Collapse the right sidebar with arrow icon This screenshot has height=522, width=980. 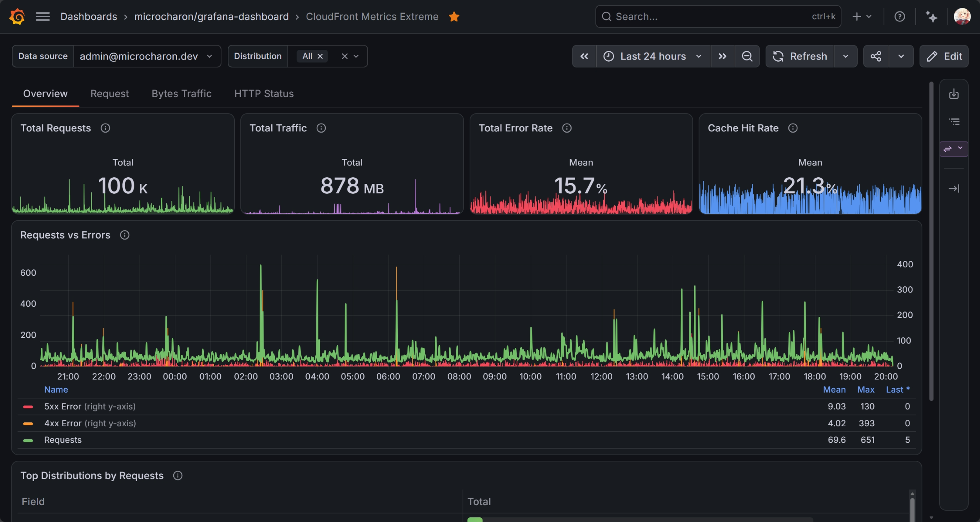tap(954, 189)
